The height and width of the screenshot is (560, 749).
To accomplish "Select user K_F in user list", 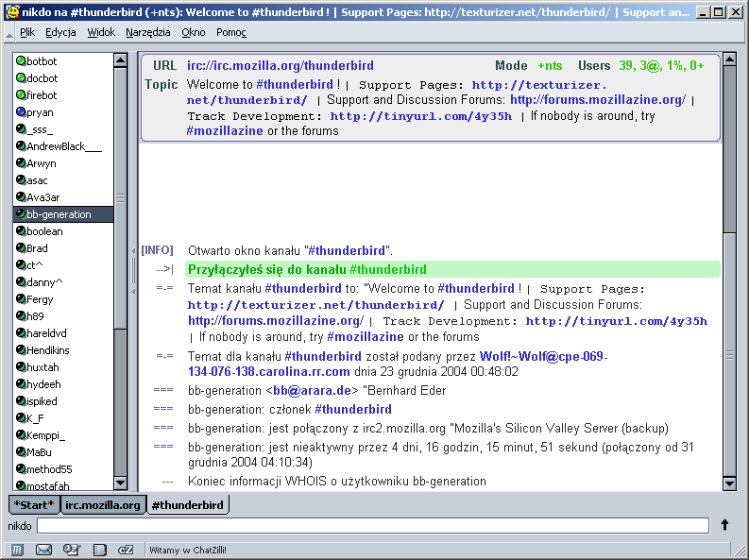I will click(x=63, y=418).
